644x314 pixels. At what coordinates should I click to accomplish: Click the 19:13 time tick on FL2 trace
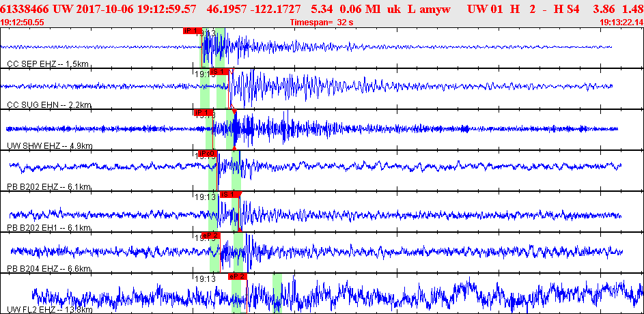click(x=205, y=279)
